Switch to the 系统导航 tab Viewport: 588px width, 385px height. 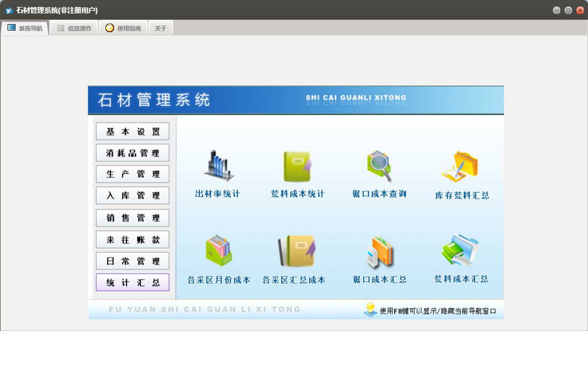(x=25, y=28)
